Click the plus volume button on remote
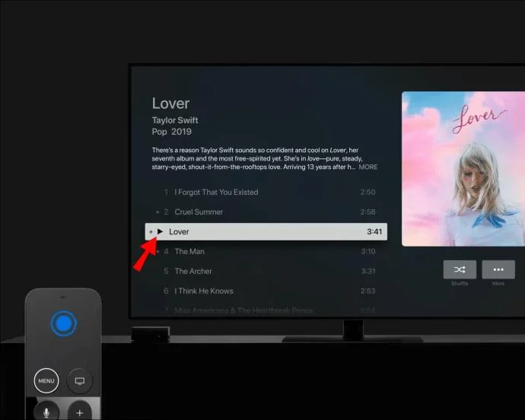 (80, 412)
